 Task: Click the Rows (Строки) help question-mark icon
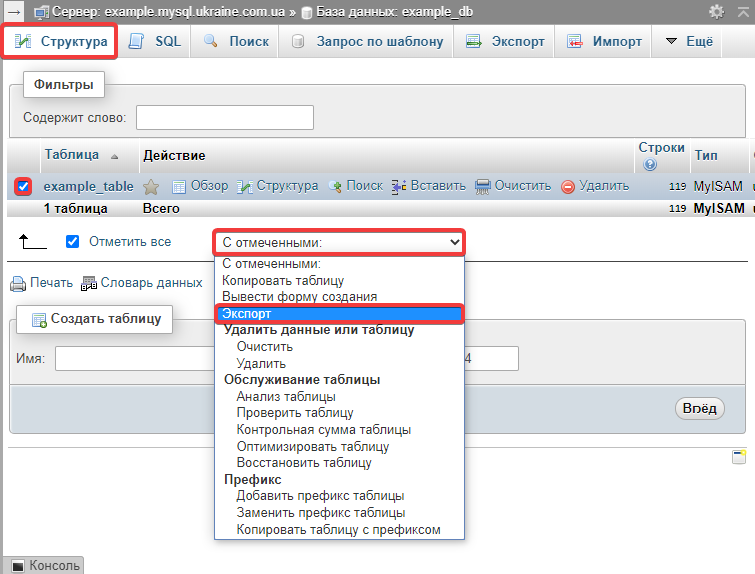[650, 164]
